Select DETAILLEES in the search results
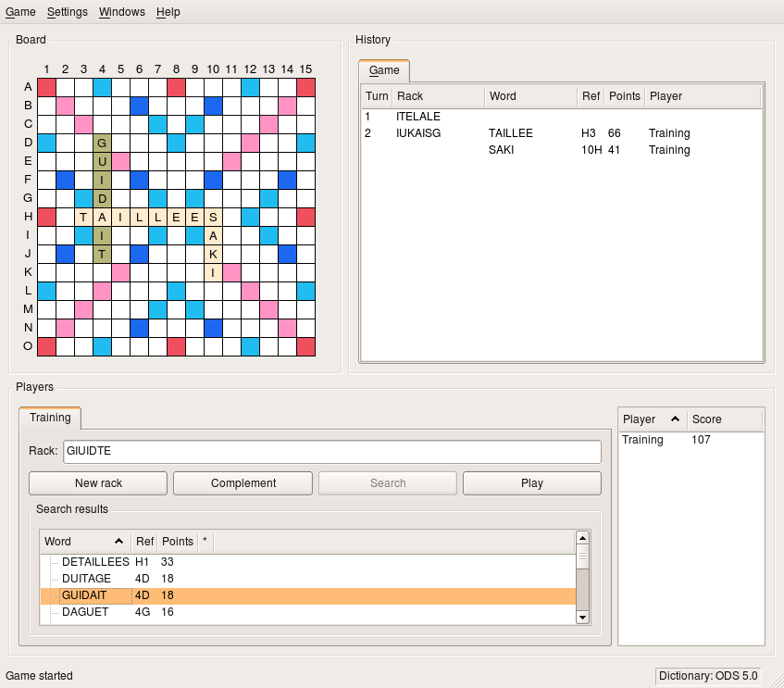Screen dimensions: 784x688 95,562
